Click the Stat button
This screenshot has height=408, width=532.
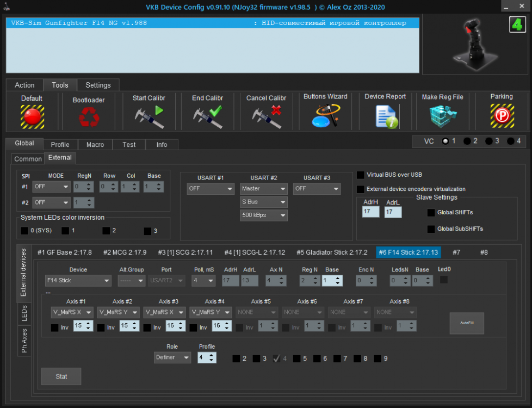point(61,376)
